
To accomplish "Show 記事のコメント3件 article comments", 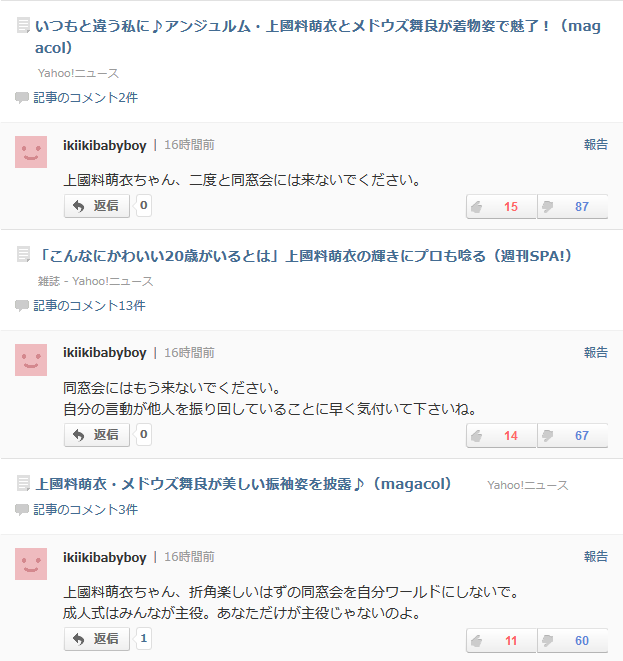I will tap(85, 510).
